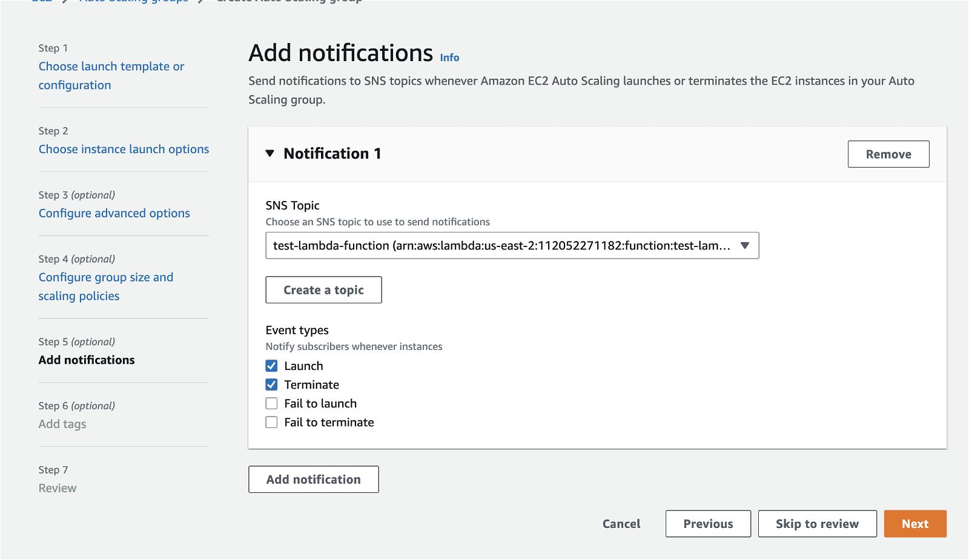
Task: Open the Info link beside Add notifications
Action: (x=449, y=58)
